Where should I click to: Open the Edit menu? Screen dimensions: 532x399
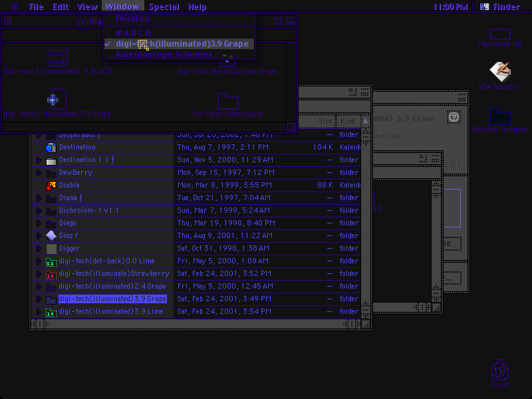pyautogui.click(x=61, y=7)
